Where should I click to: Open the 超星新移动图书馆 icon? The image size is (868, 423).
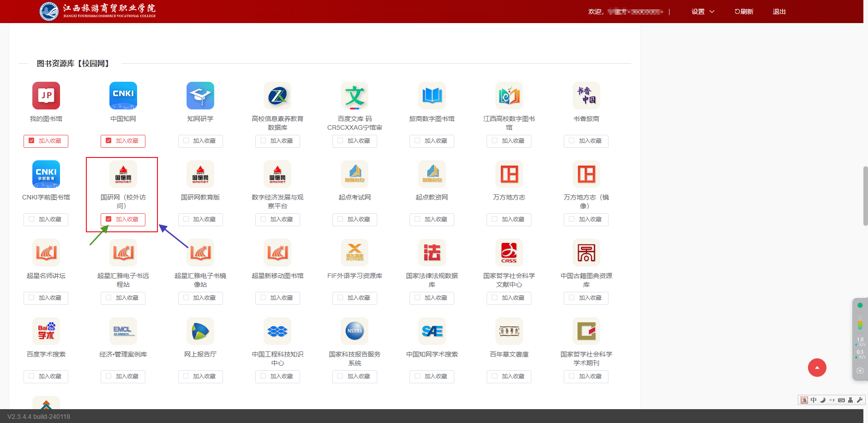(277, 253)
